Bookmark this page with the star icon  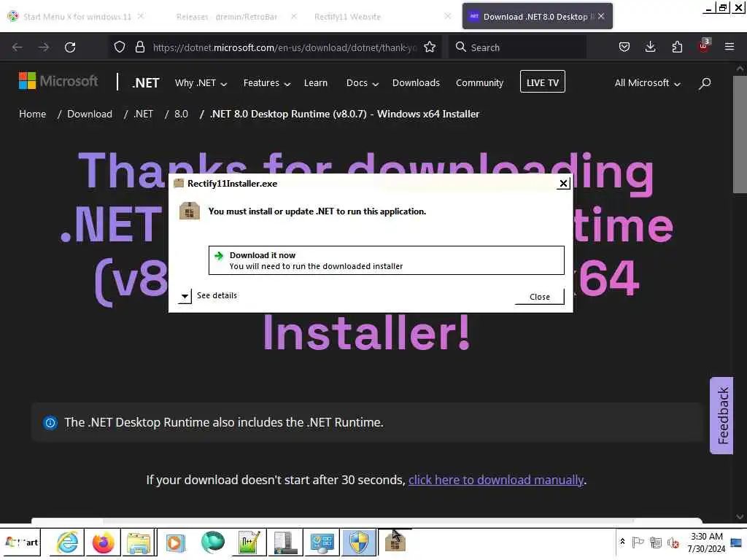(x=430, y=47)
